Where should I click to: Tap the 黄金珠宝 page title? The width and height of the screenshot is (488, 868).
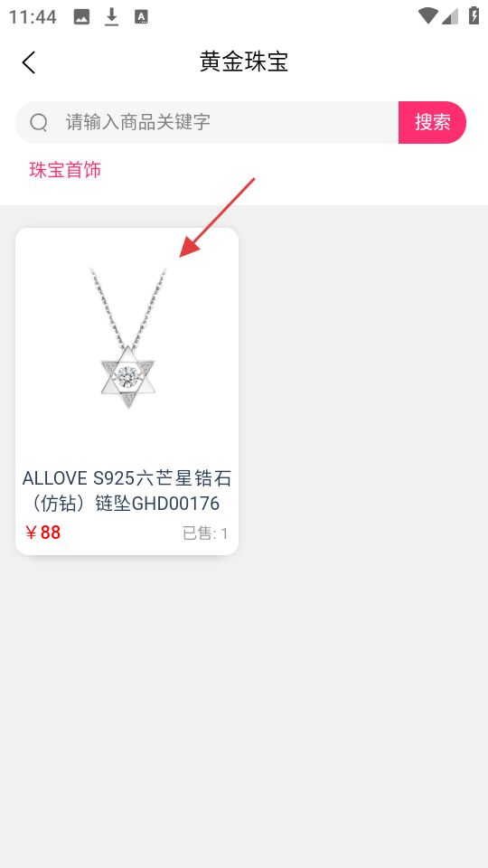[x=244, y=62]
